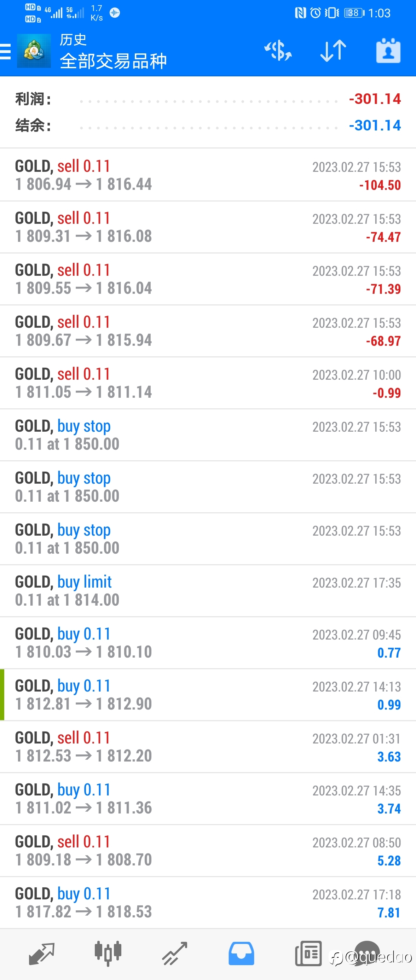Screen dimensions: 416x980
Task: Expand the sell trade with -104.50 loss
Action: [x=208, y=175]
